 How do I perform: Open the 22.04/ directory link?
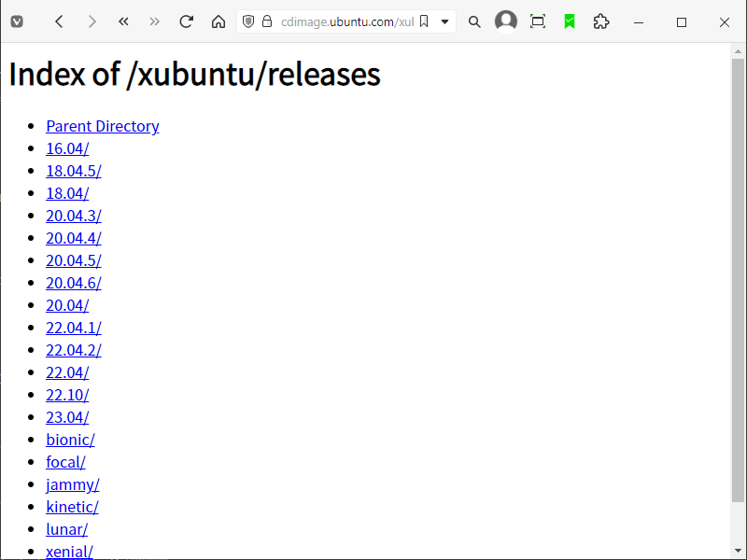tap(67, 372)
